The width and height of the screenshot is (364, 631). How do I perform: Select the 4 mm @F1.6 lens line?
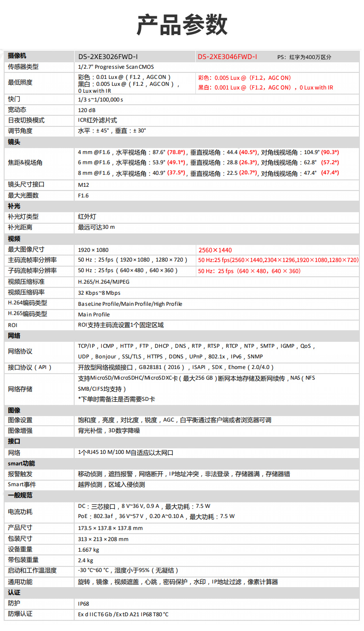click(x=208, y=152)
